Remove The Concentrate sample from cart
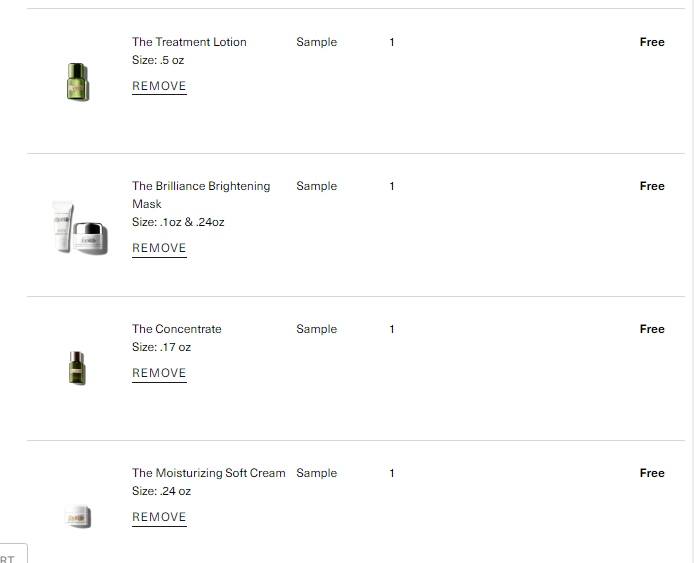The height and width of the screenshot is (563, 694). point(159,374)
